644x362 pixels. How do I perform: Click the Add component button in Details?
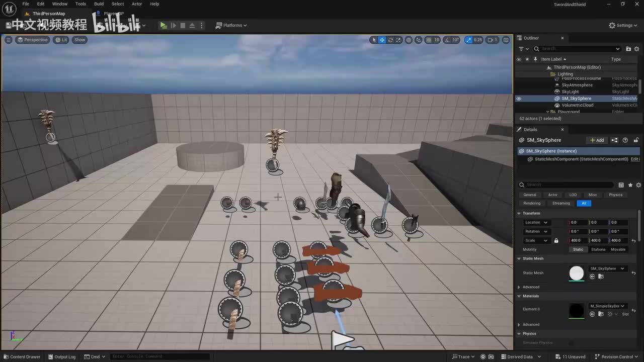coord(597,140)
